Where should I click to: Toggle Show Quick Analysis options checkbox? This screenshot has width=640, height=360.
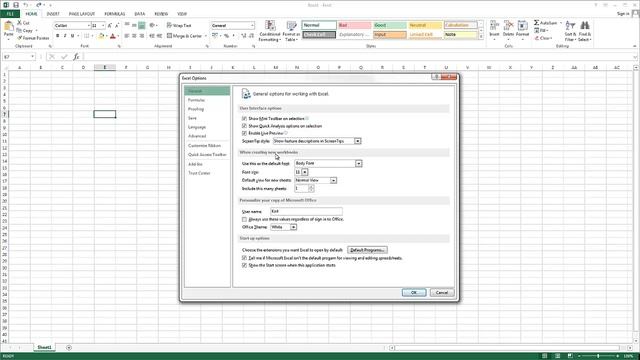click(244, 126)
